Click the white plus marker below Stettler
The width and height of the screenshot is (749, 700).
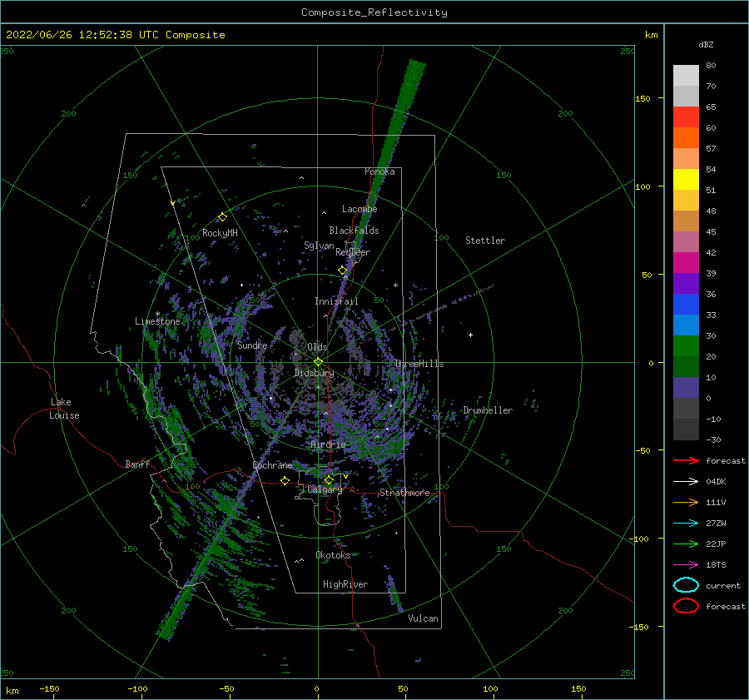click(470, 335)
